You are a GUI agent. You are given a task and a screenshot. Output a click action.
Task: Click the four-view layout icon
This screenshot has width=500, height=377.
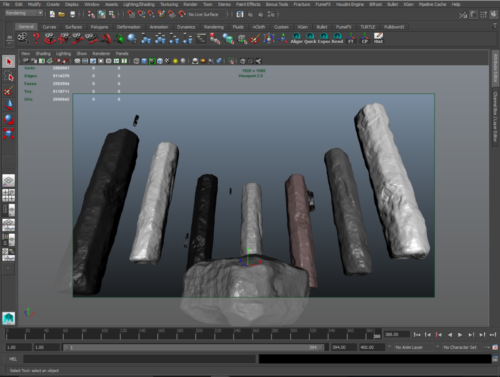(x=9, y=195)
